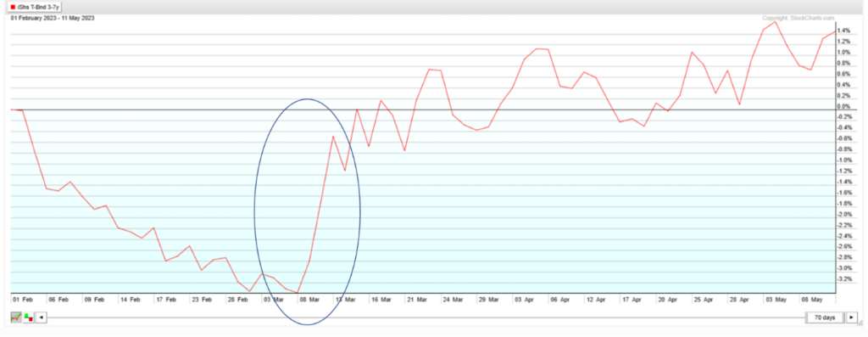
Task: Click the 17 Feb axis label
Action: coord(166,300)
